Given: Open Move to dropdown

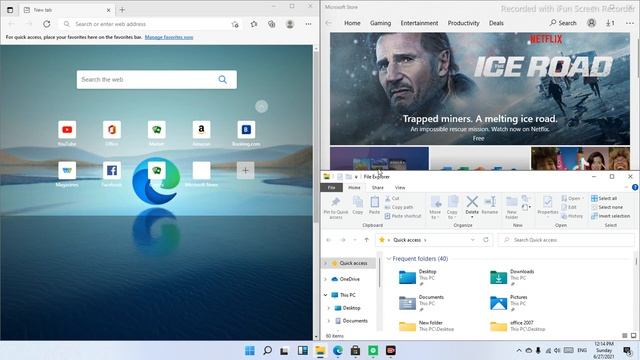Looking at the screenshot, I should 435,207.
